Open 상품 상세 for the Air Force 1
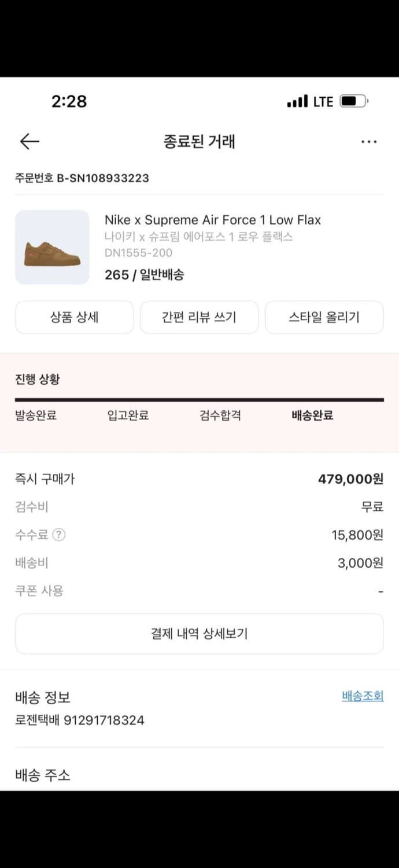This screenshot has width=399, height=868. (x=74, y=317)
